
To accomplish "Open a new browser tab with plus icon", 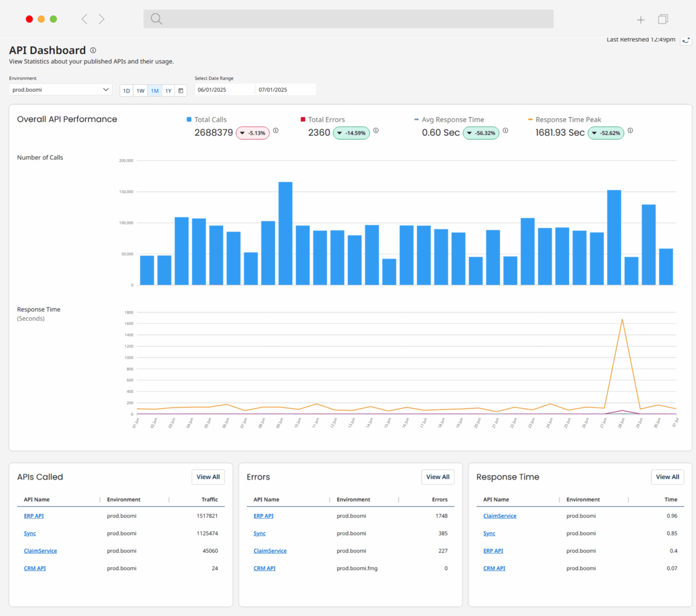I will 640,20.
